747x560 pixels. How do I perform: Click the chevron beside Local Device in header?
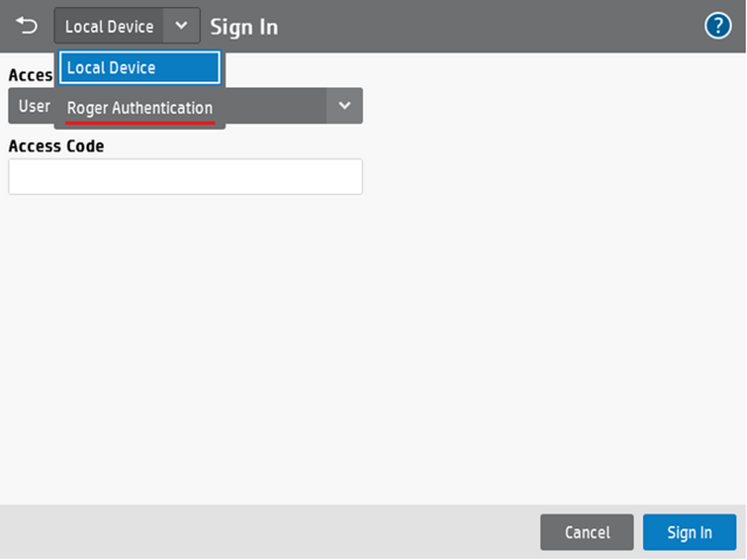[181, 26]
